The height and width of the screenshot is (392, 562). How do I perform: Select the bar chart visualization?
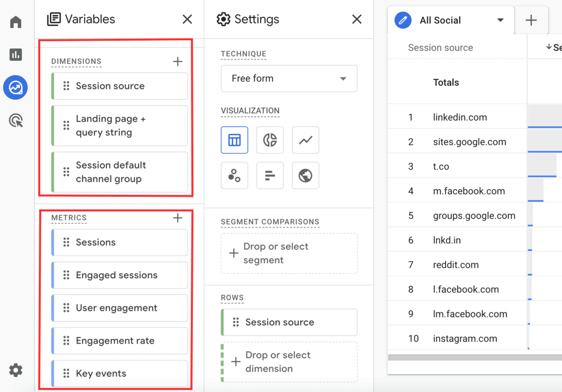point(270,176)
